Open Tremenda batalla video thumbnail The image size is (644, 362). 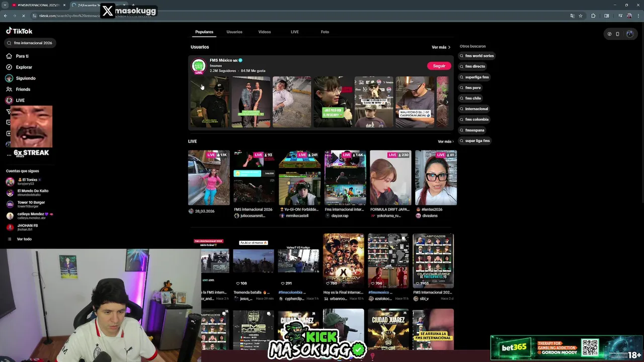point(254,260)
